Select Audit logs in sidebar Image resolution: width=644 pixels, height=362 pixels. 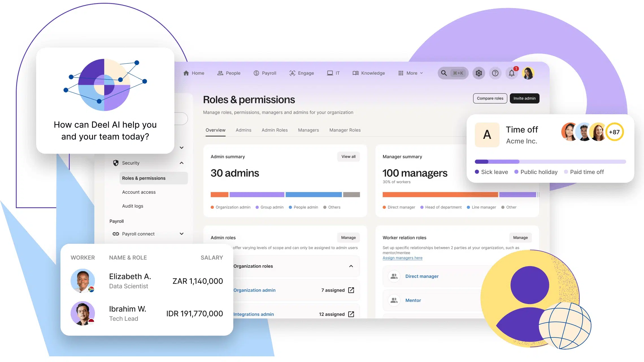(x=132, y=206)
